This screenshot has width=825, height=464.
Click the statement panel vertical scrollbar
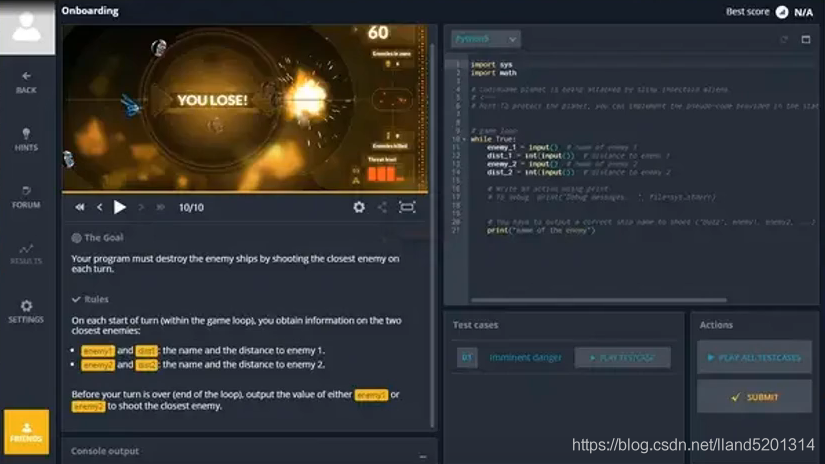click(x=432, y=237)
